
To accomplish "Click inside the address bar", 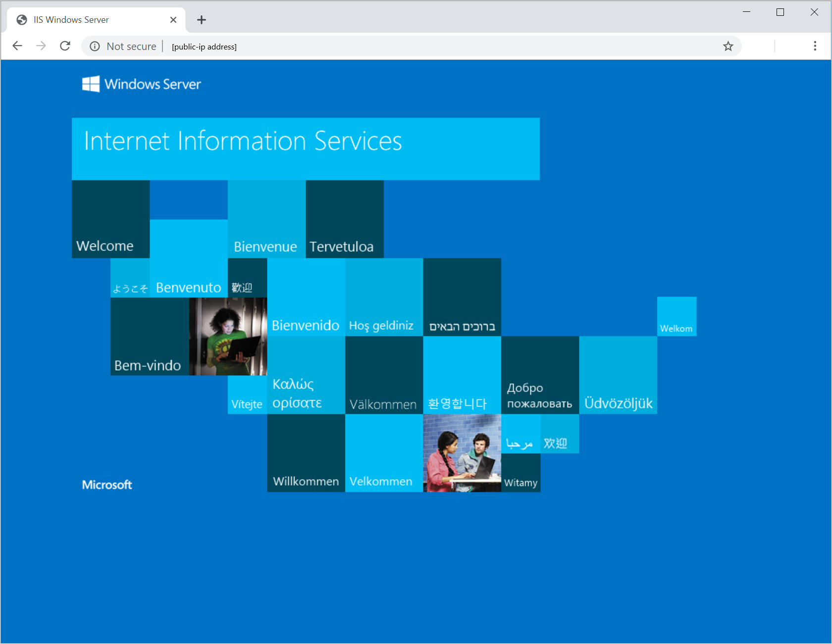I will pos(347,46).
